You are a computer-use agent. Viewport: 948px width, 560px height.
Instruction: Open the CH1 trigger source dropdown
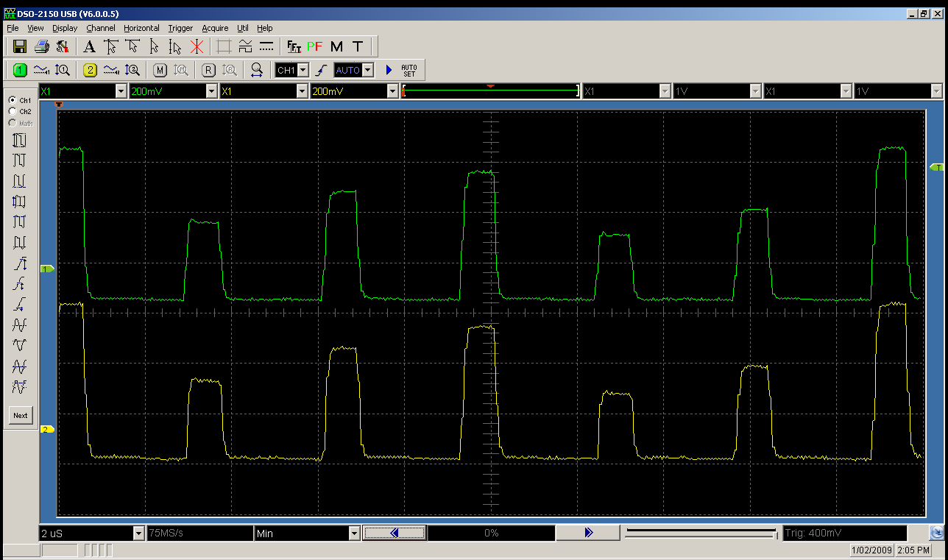coord(303,70)
